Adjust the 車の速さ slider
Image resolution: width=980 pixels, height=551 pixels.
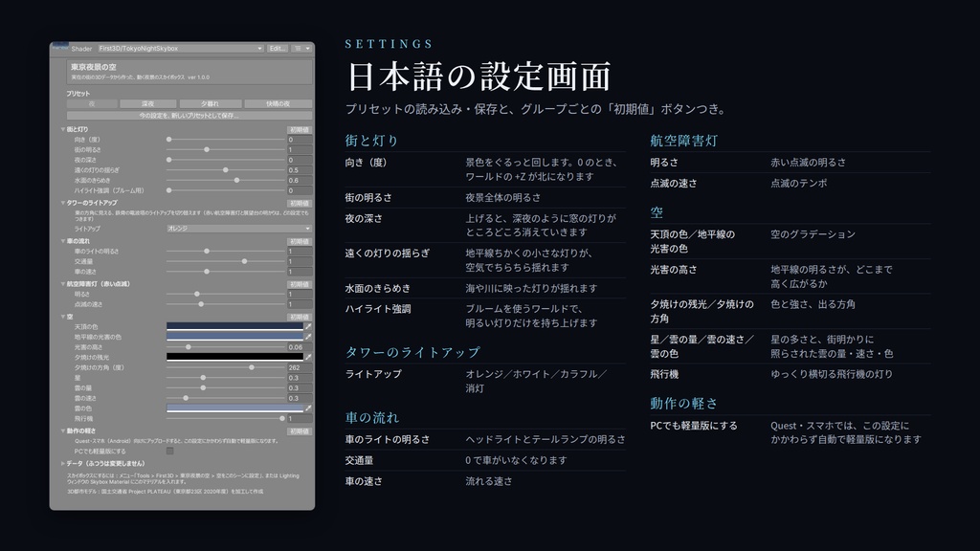226,272
